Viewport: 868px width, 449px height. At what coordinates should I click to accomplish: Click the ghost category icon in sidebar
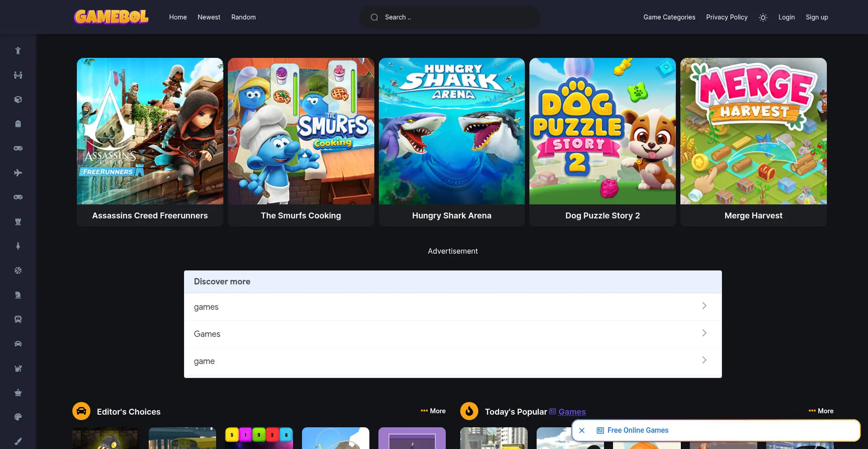point(18,124)
